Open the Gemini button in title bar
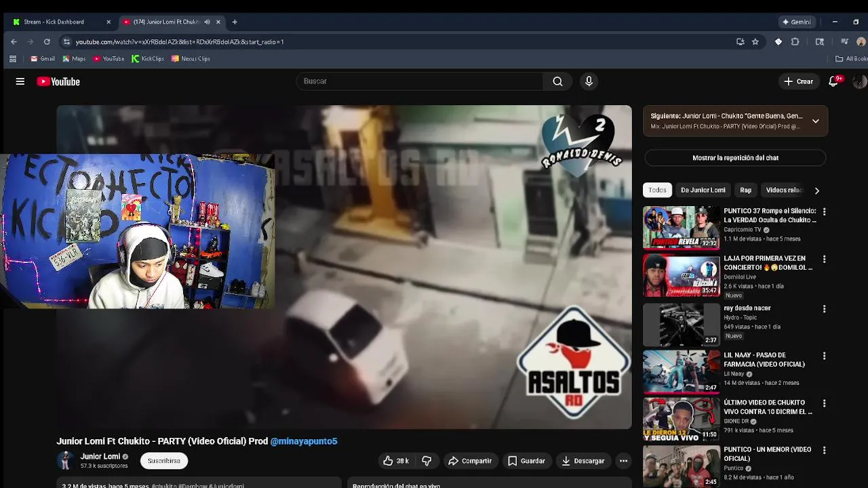Viewport: 868px width, 488px height. 797,22
